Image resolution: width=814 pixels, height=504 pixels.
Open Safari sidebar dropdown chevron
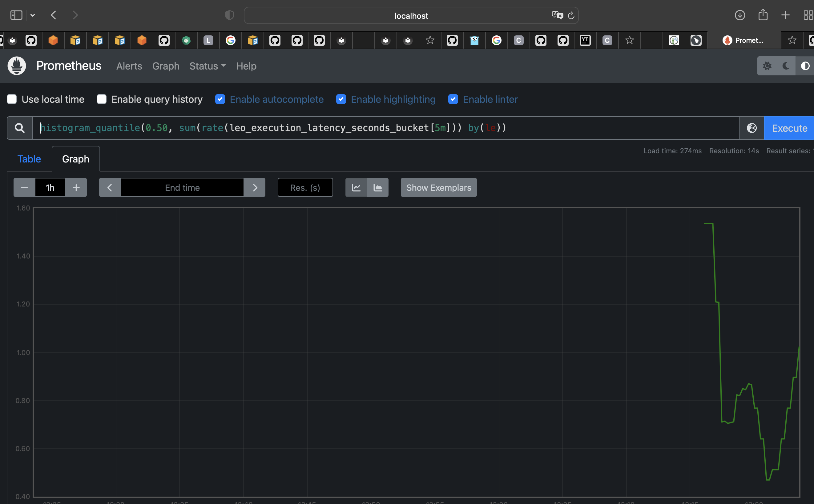click(33, 15)
